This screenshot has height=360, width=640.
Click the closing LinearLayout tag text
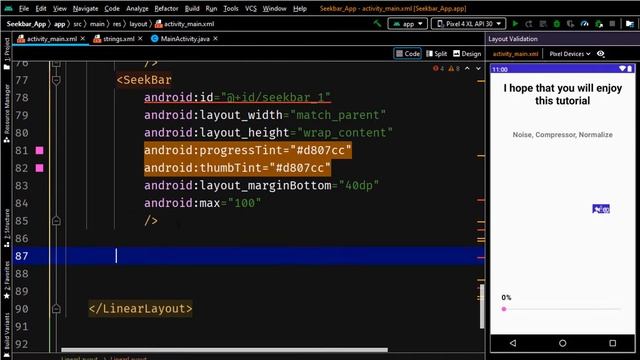point(140,309)
